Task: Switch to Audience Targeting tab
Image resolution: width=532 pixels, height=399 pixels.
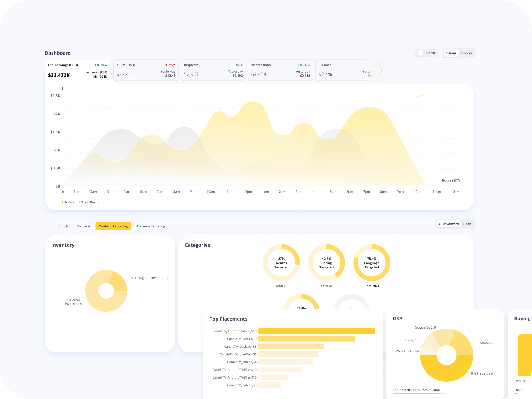Action: pos(151,226)
